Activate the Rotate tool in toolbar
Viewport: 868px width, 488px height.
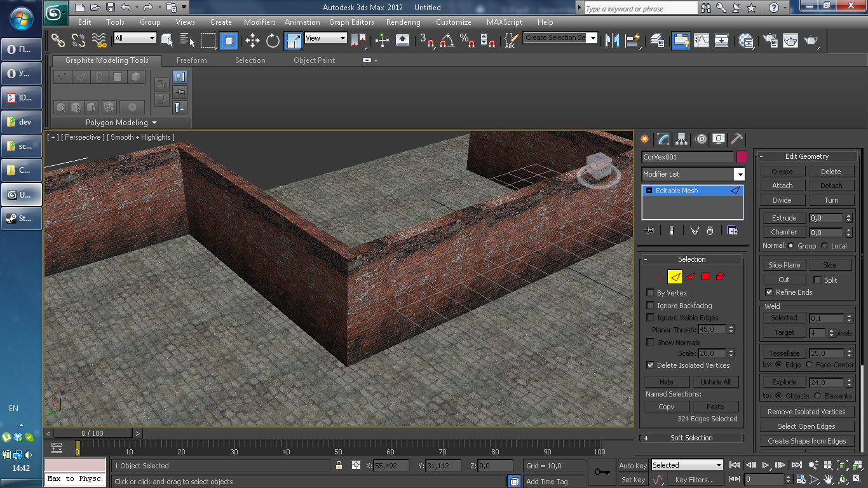point(273,41)
